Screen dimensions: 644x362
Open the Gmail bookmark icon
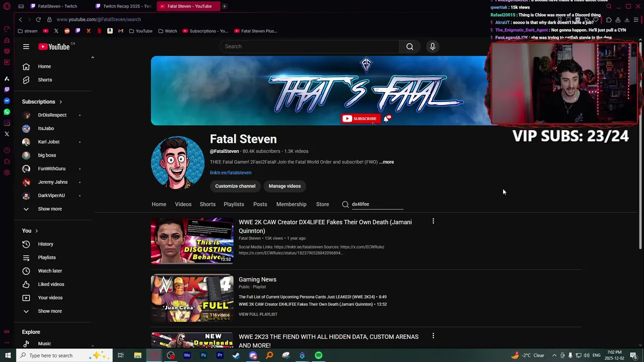(x=121, y=31)
